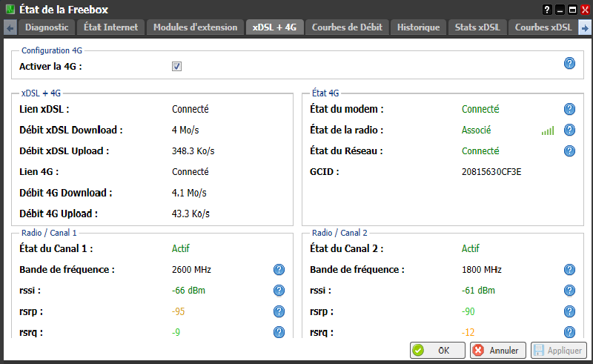The height and width of the screenshot is (364, 593).
Task: Click help icon for État du Réseau
Action: (x=569, y=150)
